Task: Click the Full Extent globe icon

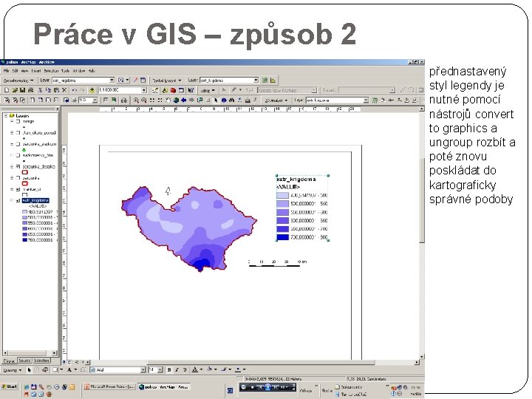Action: click(x=176, y=100)
